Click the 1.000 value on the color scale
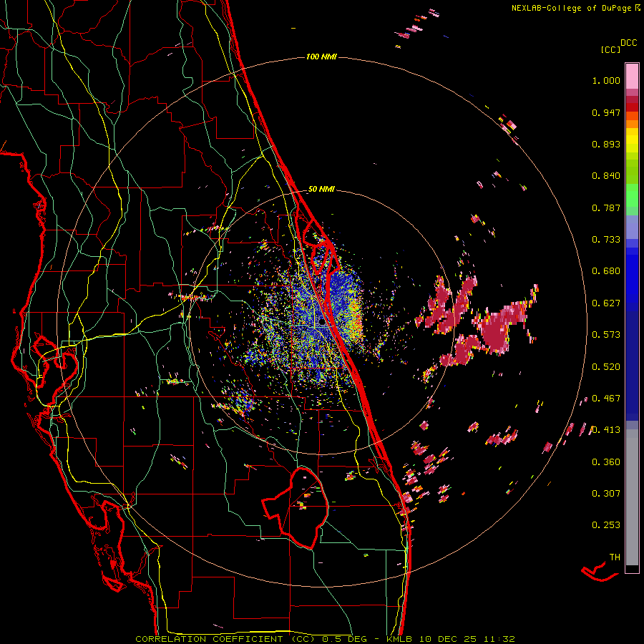 pyautogui.click(x=606, y=80)
